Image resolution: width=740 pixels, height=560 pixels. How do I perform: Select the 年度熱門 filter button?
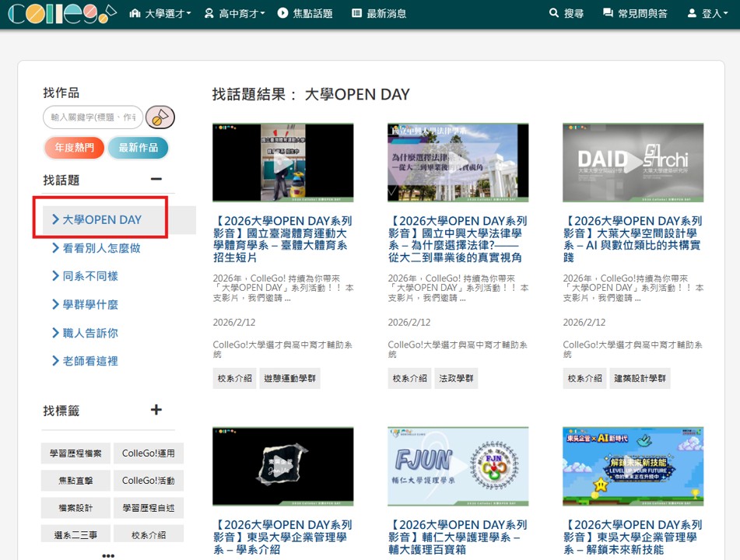pyautogui.click(x=74, y=148)
